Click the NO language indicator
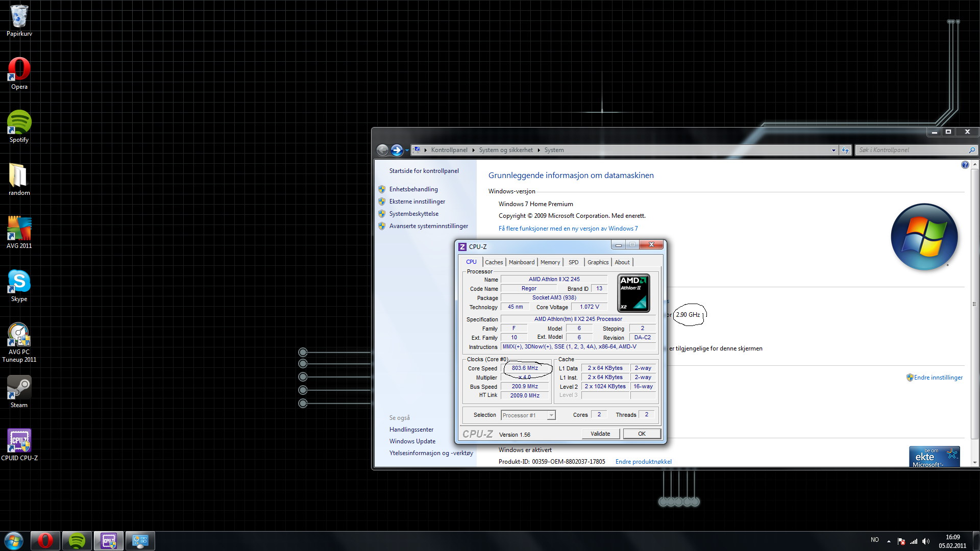The height and width of the screenshot is (551, 980). 875,540
